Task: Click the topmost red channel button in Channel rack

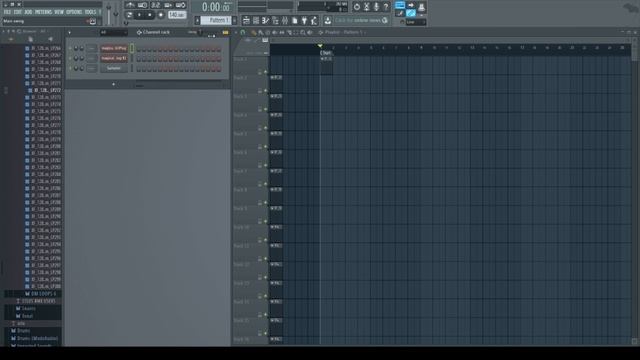Action: pyautogui.click(x=114, y=48)
